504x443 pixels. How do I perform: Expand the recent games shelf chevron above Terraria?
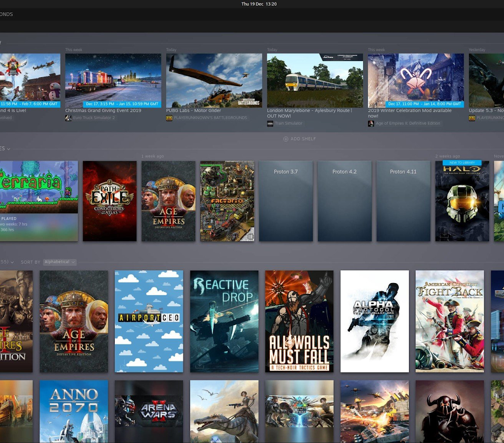[x=8, y=149]
